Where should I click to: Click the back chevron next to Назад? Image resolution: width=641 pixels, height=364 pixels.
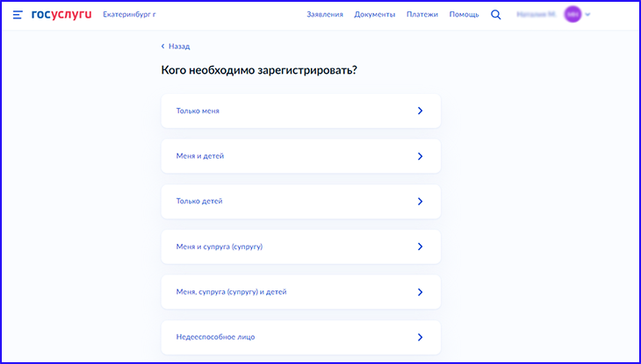tap(162, 46)
